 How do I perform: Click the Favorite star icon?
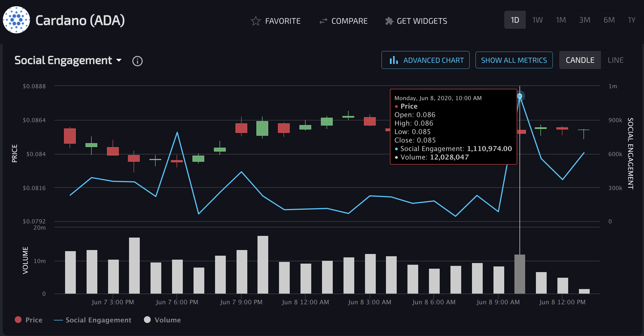(x=256, y=21)
